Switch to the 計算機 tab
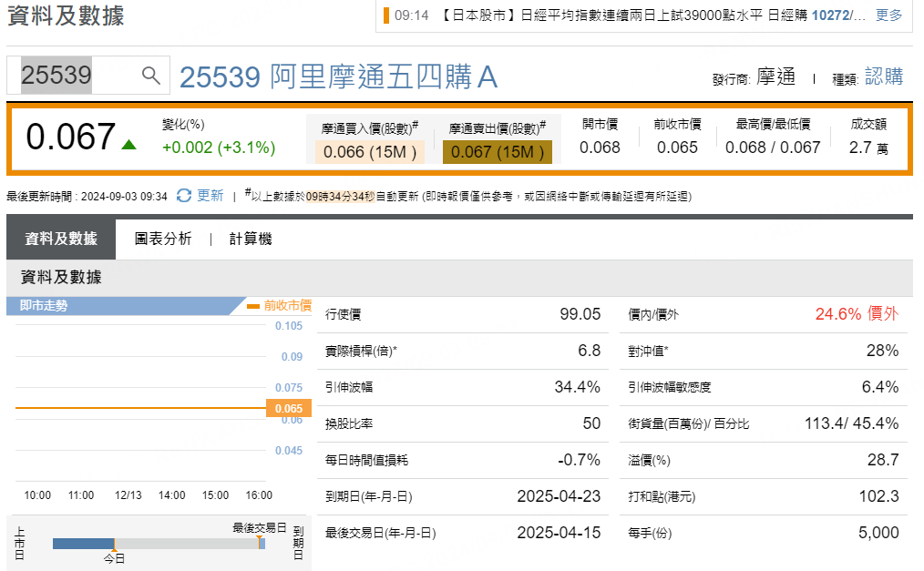Viewport: 924px width, 571px height. (x=251, y=239)
